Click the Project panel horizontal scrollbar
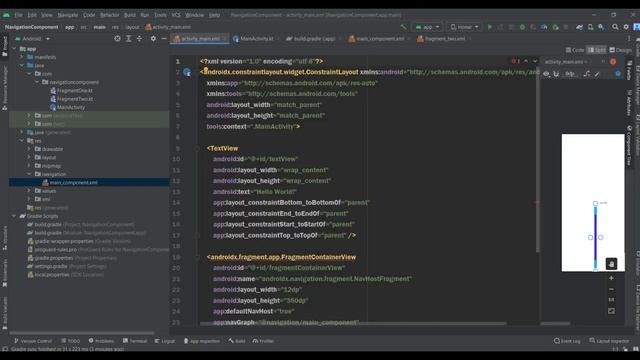The height and width of the screenshot is (360, 640). pyautogui.click(x=82, y=333)
